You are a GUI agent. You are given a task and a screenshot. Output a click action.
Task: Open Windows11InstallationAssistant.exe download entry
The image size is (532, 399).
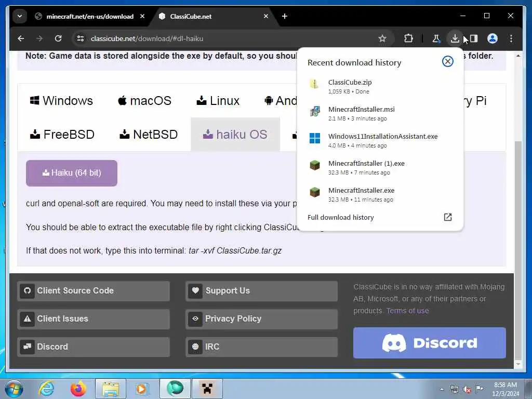coord(380,140)
